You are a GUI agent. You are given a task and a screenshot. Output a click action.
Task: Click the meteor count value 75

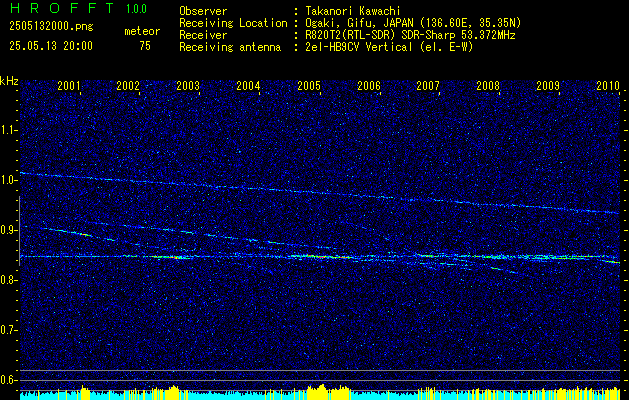click(x=145, y=46)
